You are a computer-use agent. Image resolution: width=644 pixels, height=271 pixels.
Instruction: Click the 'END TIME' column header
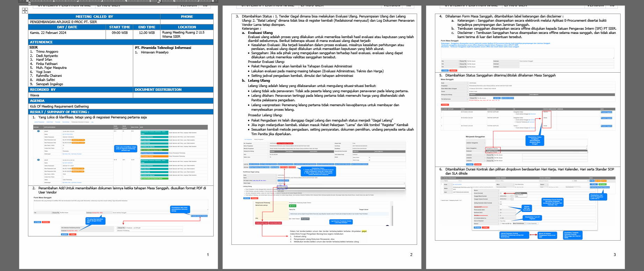click(147, 27)
